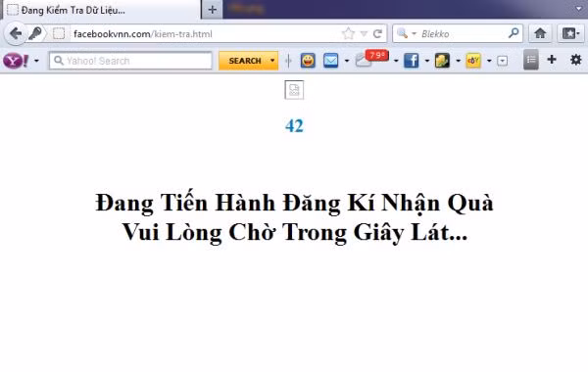Open a new tab with the plus button
This screenshot has width=588, height=372.
click(213, 10)
